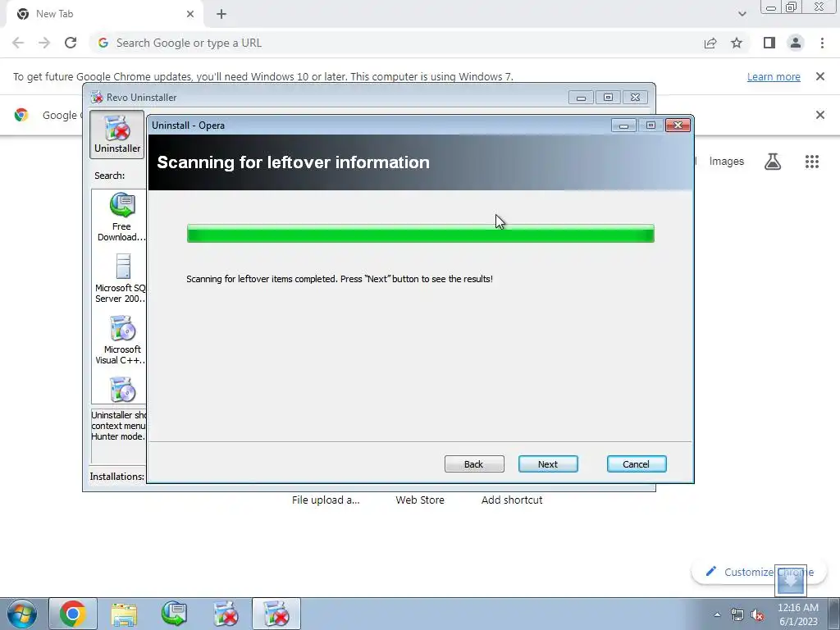Open a new Chrome tab
This screenshot has height=630, width=840.
tap(221, 14)
